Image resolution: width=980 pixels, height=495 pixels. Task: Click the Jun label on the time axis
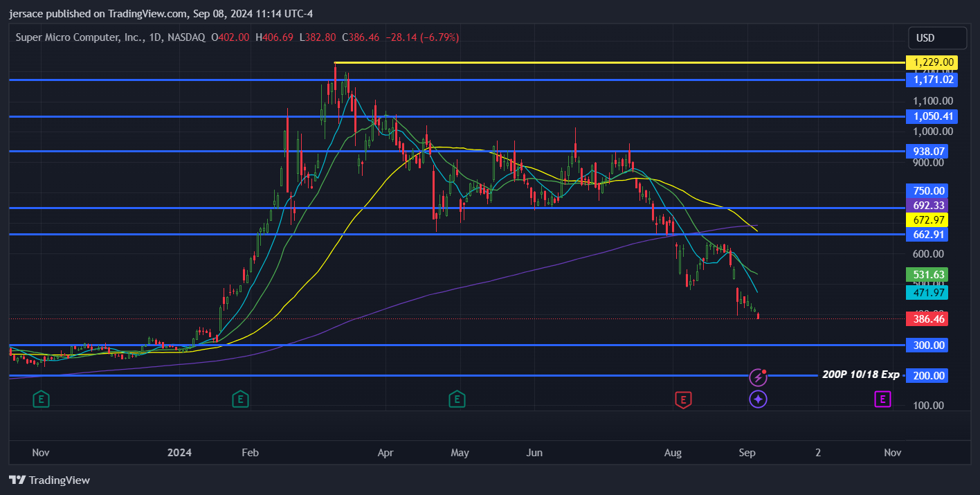pos(534,453)
